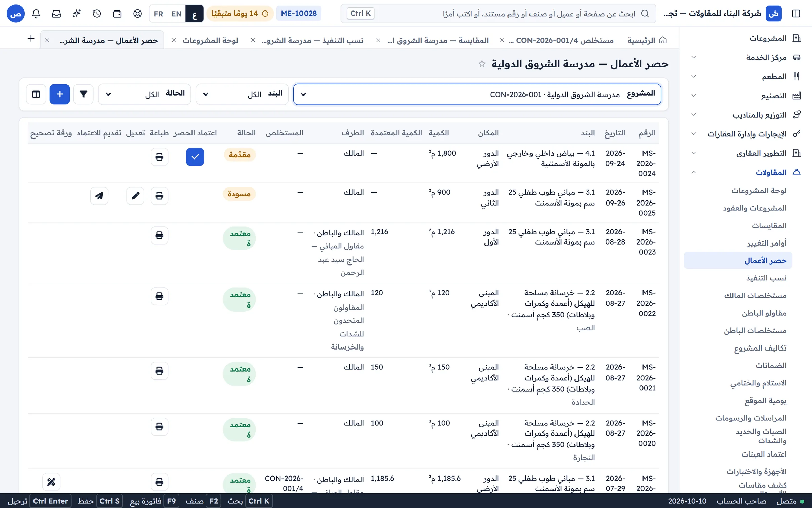Close the حصر الأعمال tab
This screenshot has width=812, height=508.
point(47,40)
